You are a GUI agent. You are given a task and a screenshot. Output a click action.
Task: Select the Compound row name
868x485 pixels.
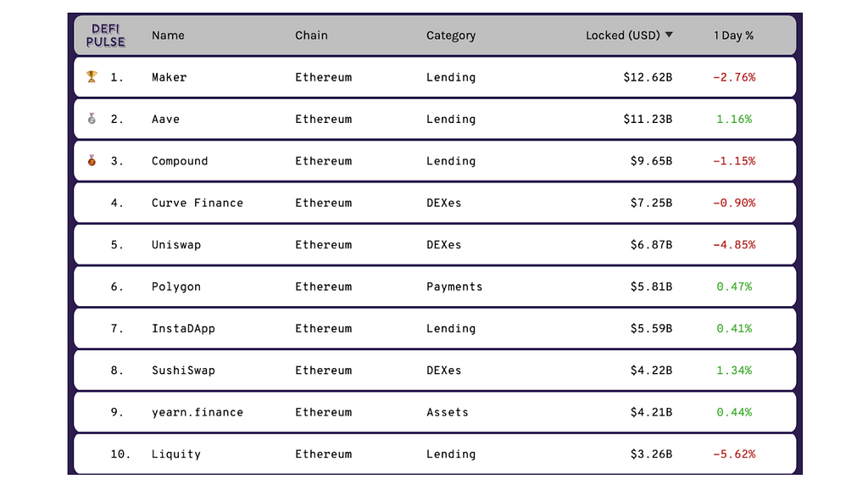[180, 161]
